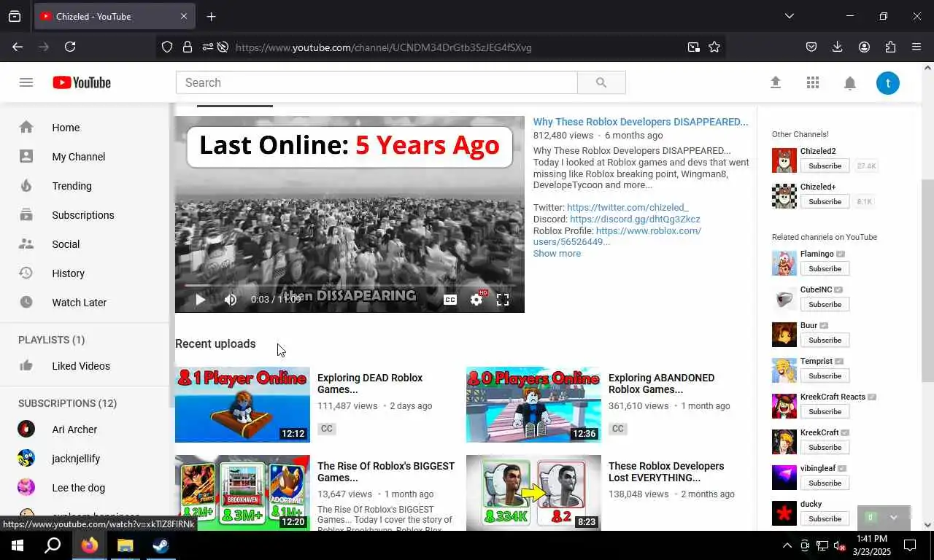Open player settings gear
This screenshot has width=934, height=560.
click(x=476, y=300)
